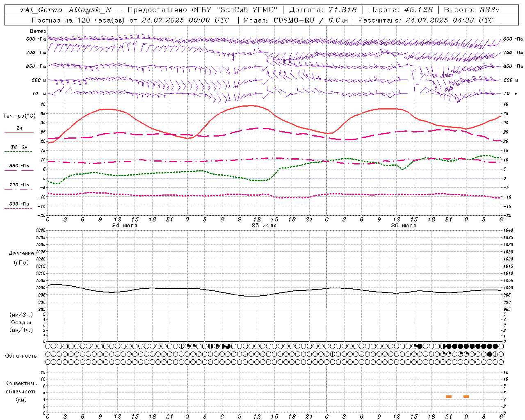Click the 25 июля date label
The image size is (525, 420).
264,226
